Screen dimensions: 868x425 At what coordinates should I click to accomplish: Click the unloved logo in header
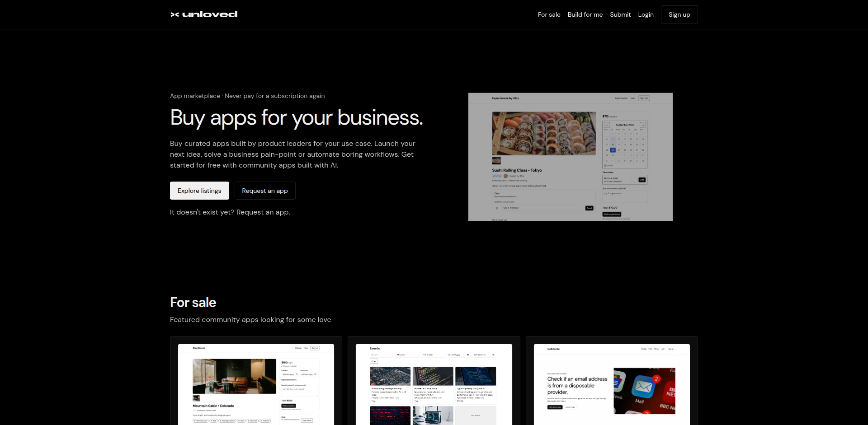click(x=204, y=14)
